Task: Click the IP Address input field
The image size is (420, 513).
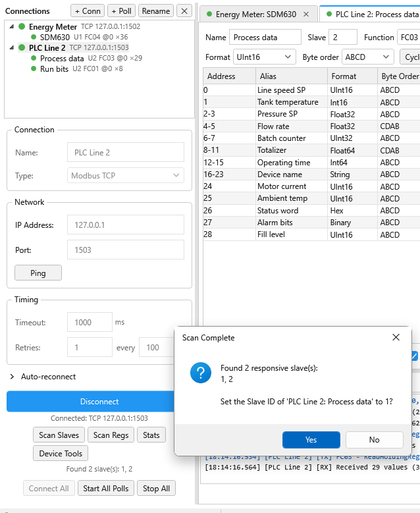Action: (126, 225)
